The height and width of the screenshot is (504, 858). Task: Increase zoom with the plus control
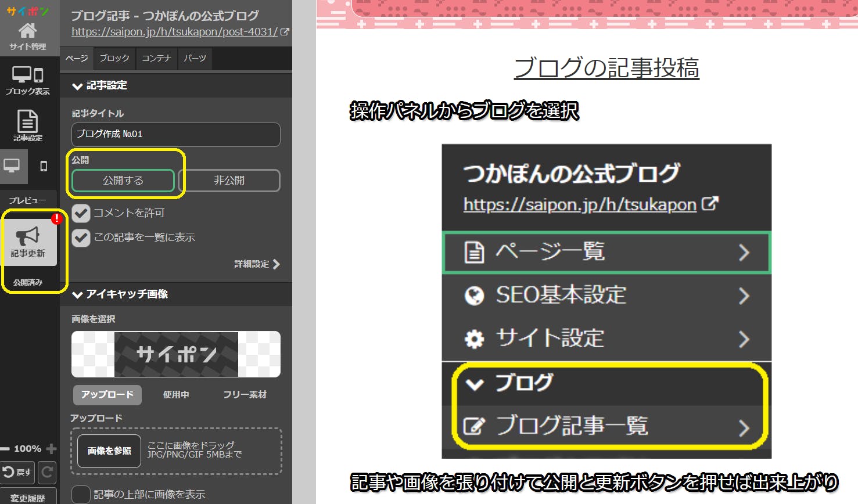tap(52, 448)
